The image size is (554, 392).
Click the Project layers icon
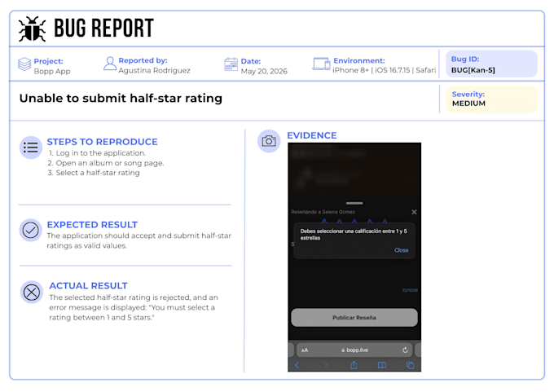24,64
